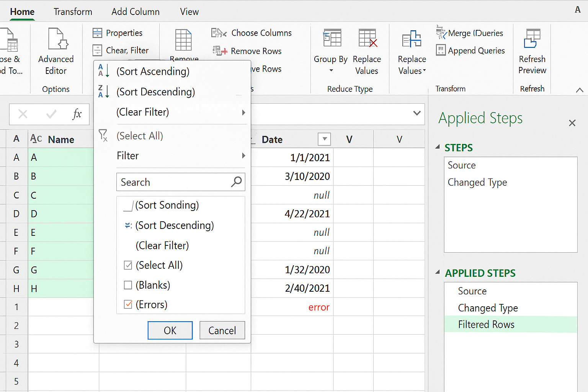Click the Replace Values icon with dropdown
This screenshot has height=392, width=588.
pos(412,39)
